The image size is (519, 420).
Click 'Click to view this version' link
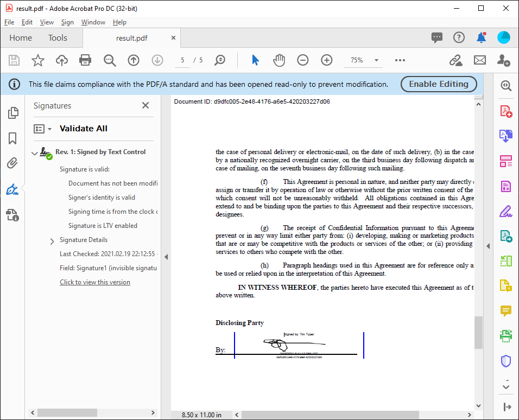(95, 282)
